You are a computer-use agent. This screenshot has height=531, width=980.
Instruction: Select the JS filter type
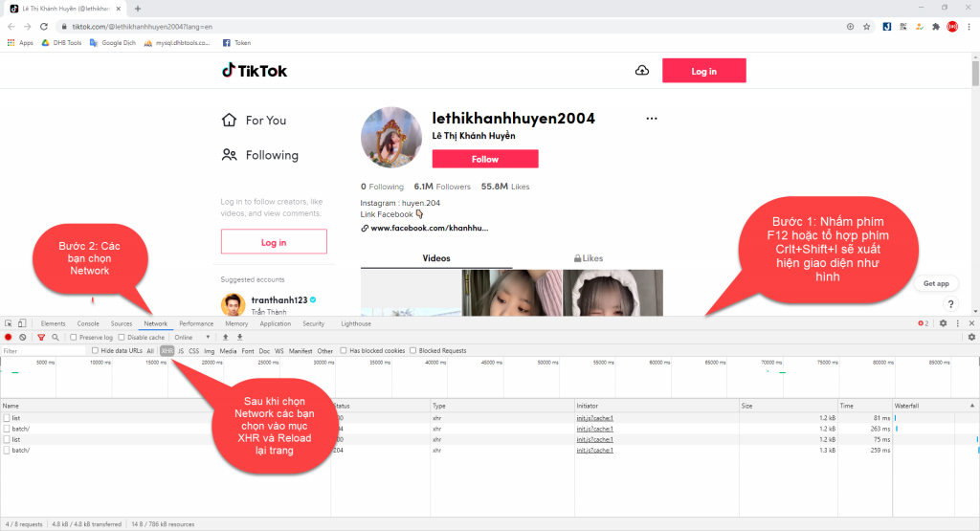point(181,351)
